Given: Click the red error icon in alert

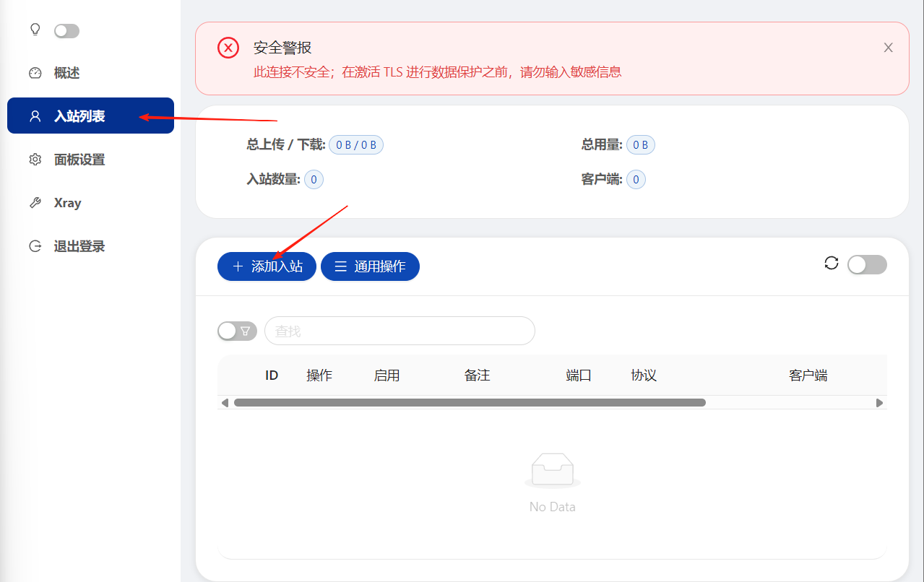Looking at the screenshot, I should 228,48.
